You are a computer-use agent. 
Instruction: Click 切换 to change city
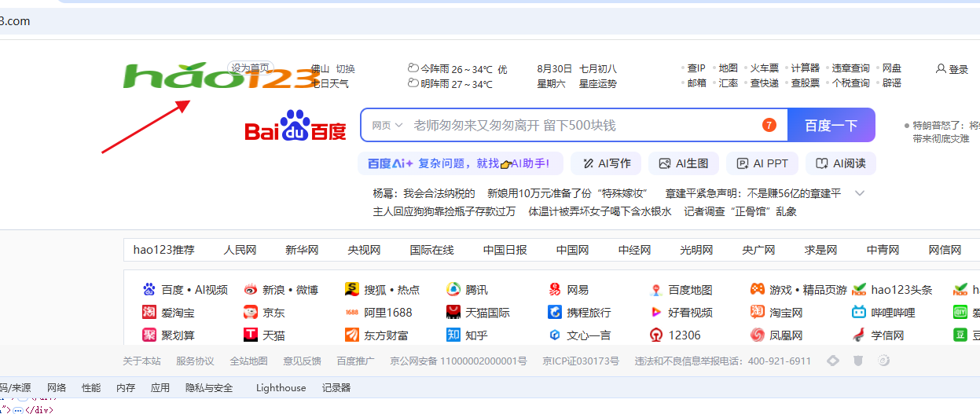click(x=346, y=69)
